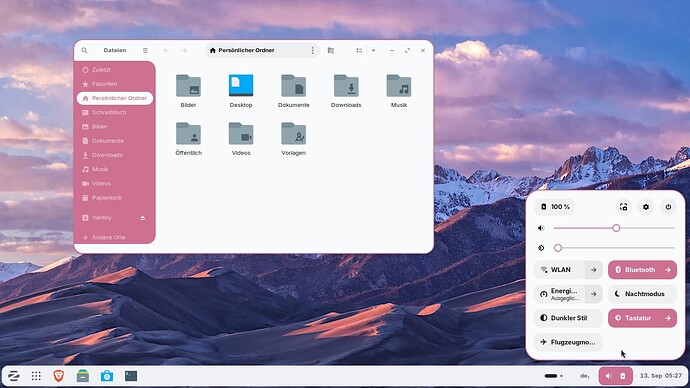Click the folder search icon beside path bar
Screen dimensions: 690x388
click(331, 51)
